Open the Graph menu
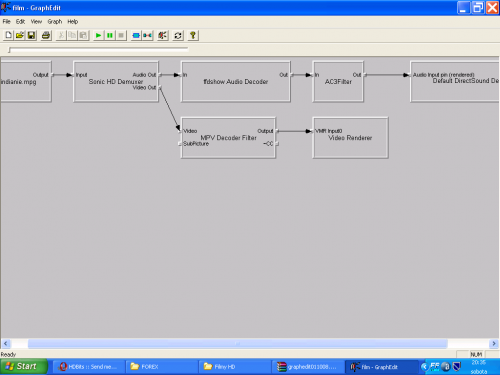Image resolution: width=500 pixels, height=375 pixels. pos(55,22)
